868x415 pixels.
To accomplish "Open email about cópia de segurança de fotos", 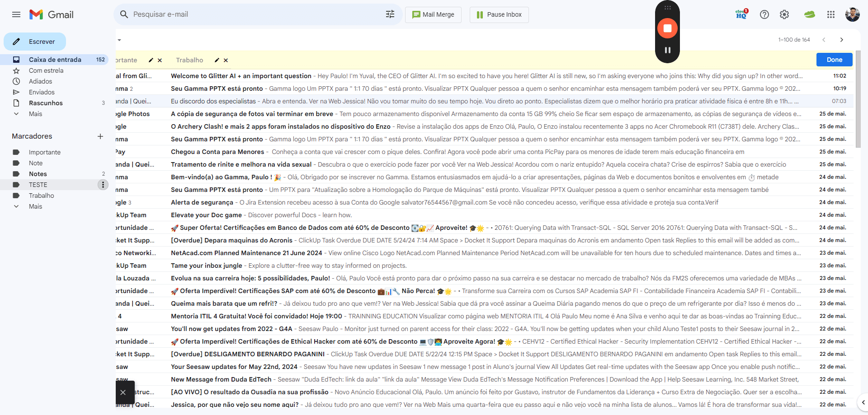I will tap(485, 114).
